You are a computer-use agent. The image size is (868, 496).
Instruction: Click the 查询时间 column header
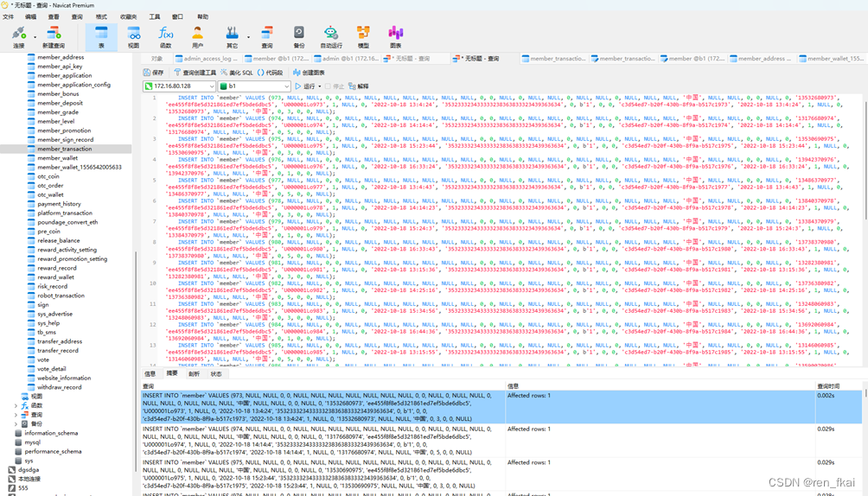tap(838, 386)
